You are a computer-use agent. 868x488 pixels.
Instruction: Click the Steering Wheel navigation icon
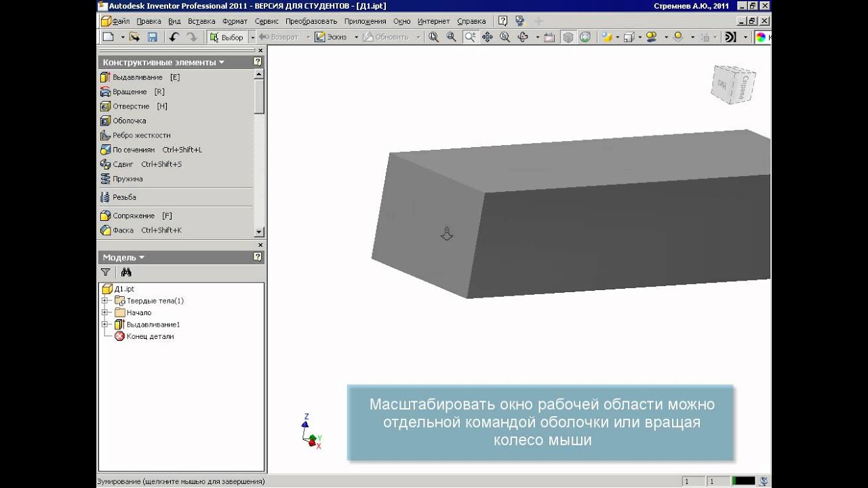point(584,37)
